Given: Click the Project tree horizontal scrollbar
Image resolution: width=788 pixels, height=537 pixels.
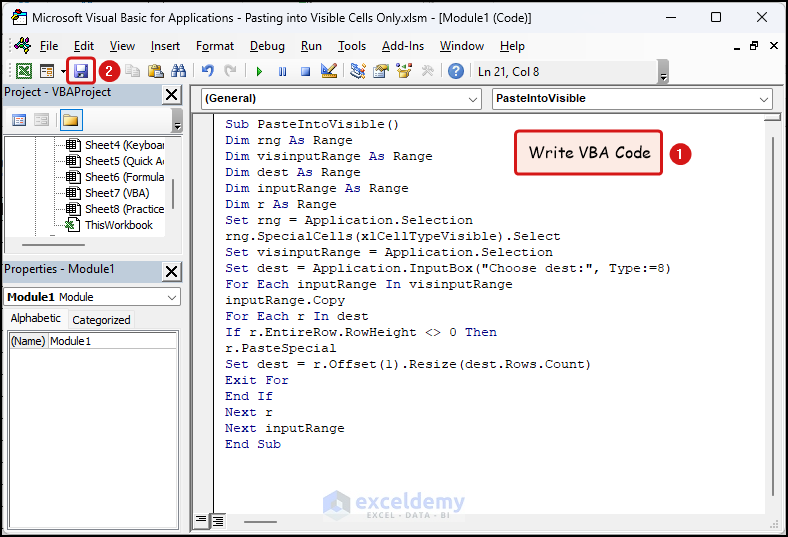Looking at the screenshot, I should pyautogui.click(x=53, y=245).
